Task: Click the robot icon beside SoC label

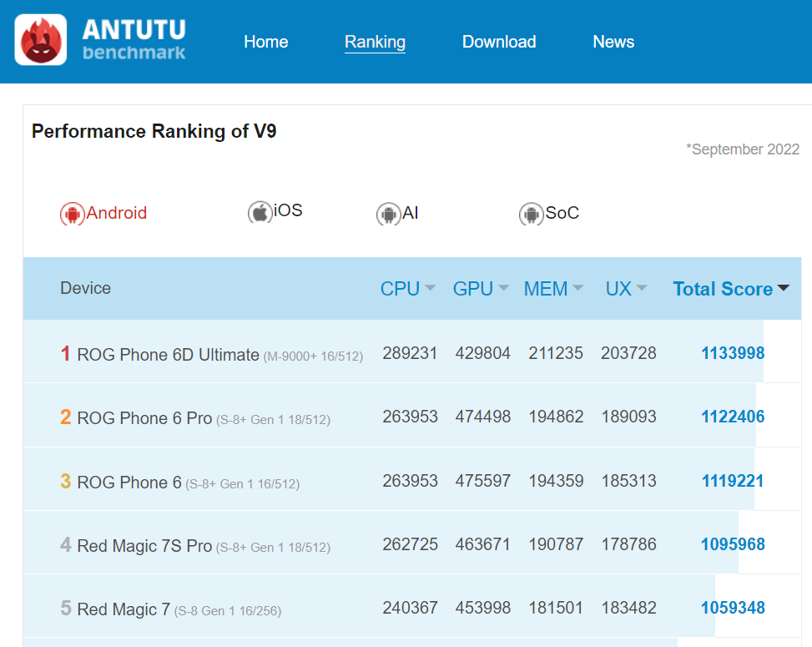Action: point(531,214)
